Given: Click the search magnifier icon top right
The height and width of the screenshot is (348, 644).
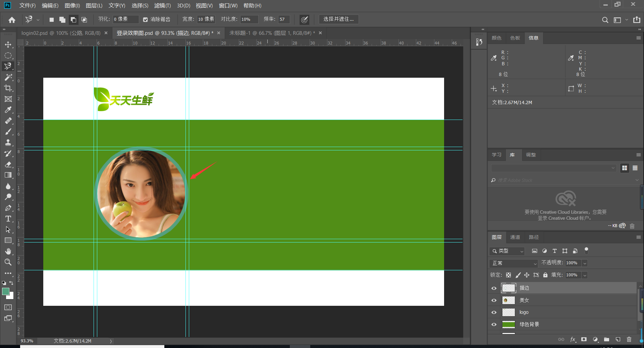Looking at the screenshot, I should coord(605,20).
